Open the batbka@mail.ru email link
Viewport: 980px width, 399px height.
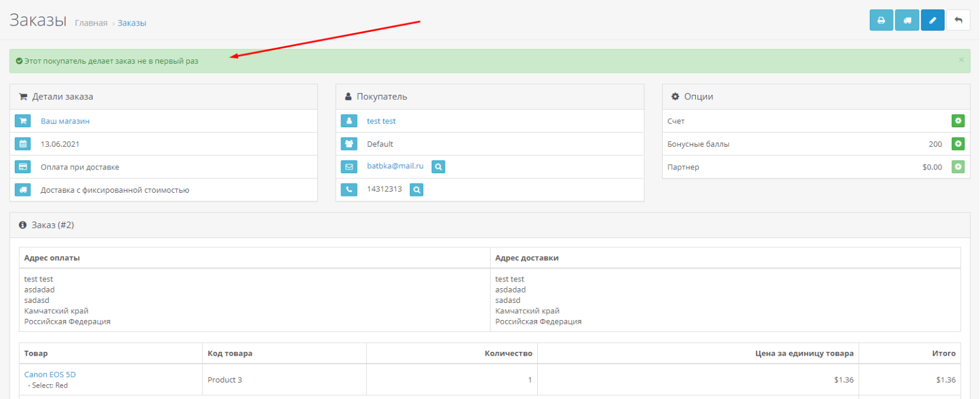click(x=395, y=166)
